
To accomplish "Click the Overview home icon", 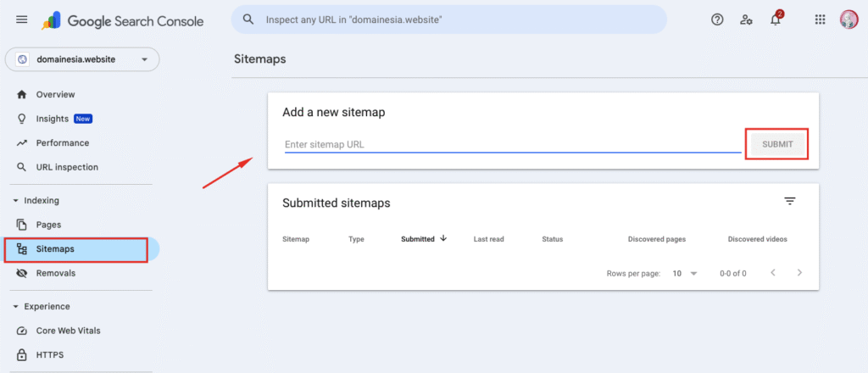I will click(x=21, y=95).
